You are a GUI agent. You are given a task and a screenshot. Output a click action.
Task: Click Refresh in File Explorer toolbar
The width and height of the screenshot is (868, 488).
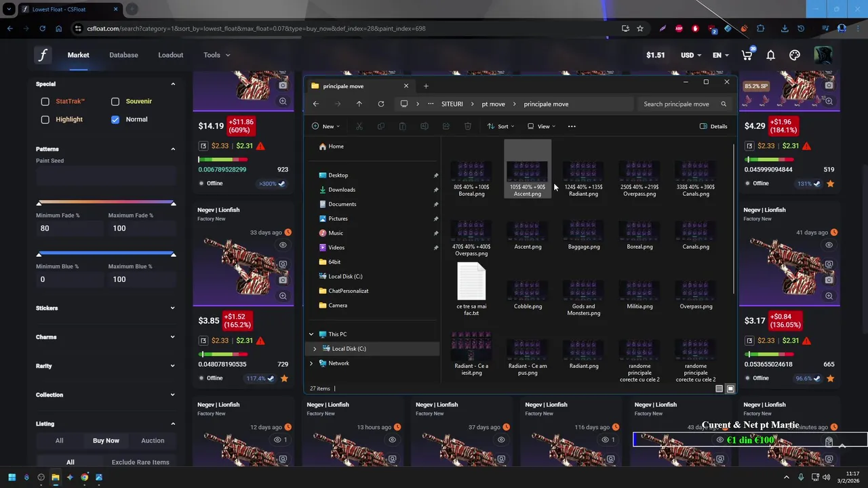point(381,104)
